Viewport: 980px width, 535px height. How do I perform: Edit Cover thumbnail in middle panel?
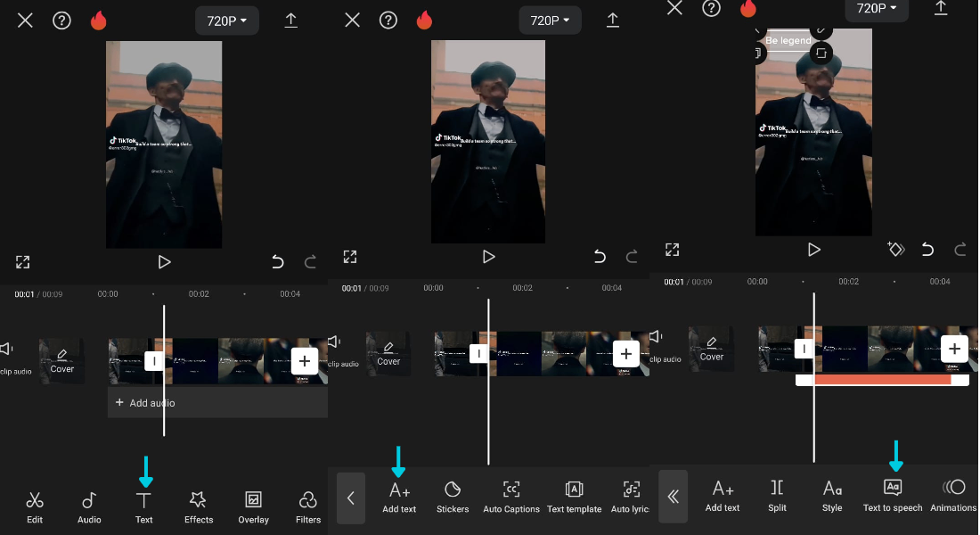[388, 353]
